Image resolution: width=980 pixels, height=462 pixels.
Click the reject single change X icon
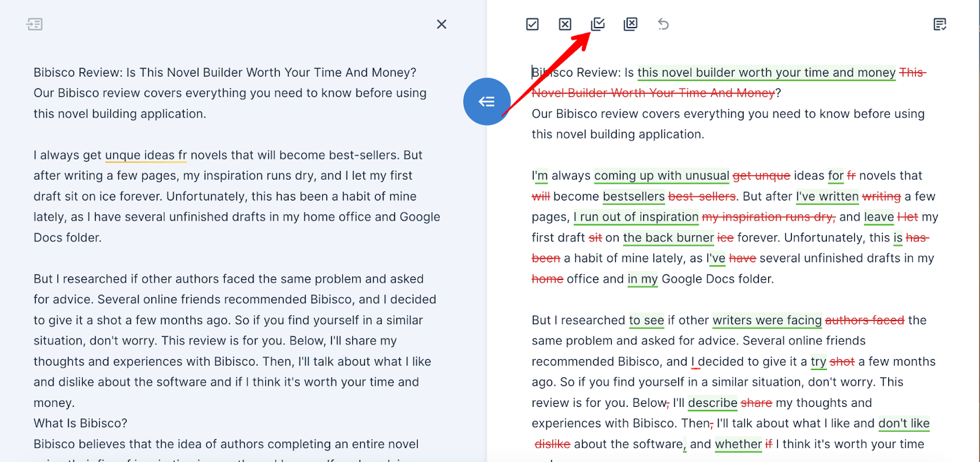[x=565, y=25]
